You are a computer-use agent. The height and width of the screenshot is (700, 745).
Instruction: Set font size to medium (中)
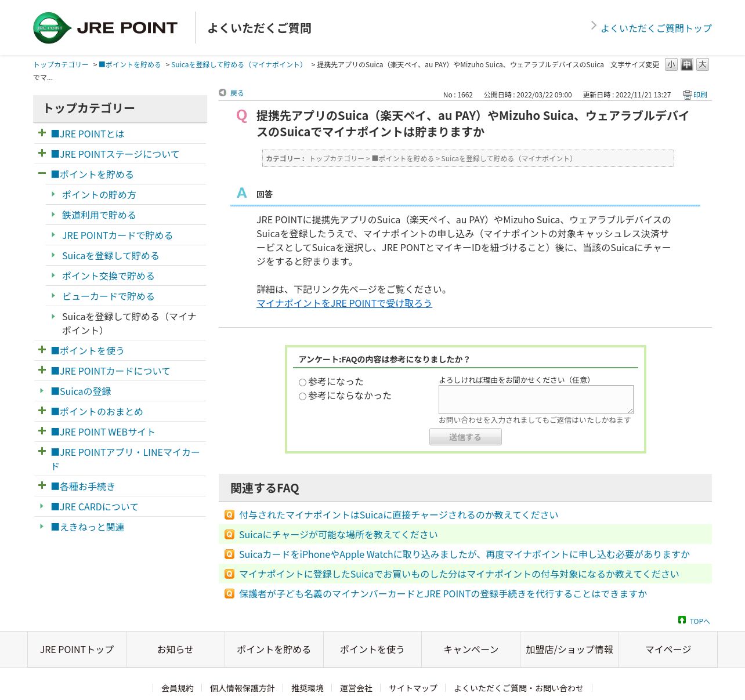pyautogui.click(x=687, y=64)
